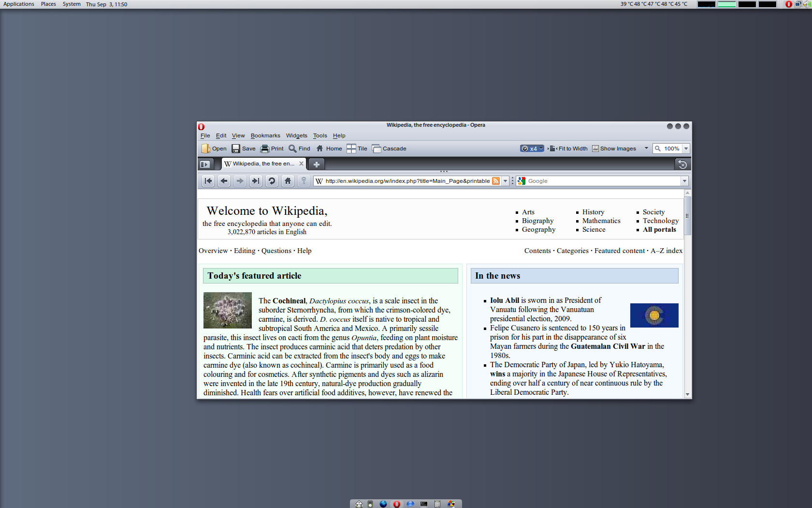The image size is (812, 508).
Task: Click the blue flag image in news
Action: click(654, 315)
